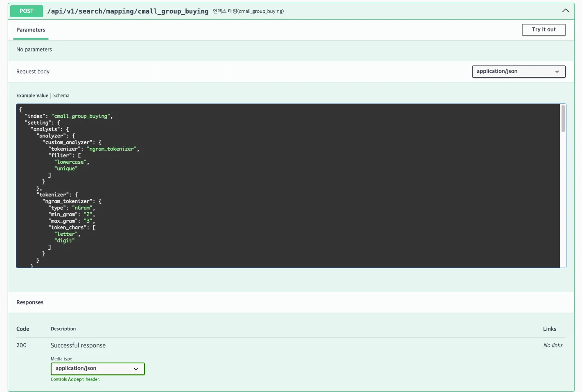This screenshot has width=582, height=392.
Task: Click the "lowercase" filter value in code
Action: point(70,162)
